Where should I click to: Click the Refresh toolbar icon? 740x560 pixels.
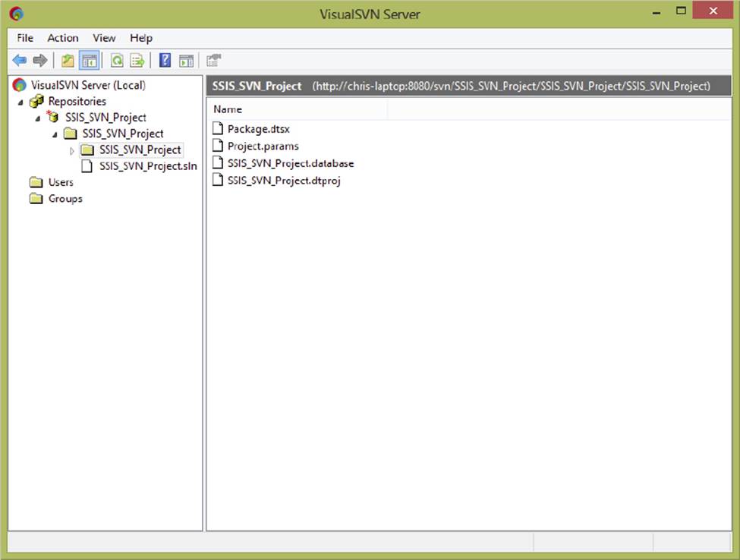(x=117, y=61)
